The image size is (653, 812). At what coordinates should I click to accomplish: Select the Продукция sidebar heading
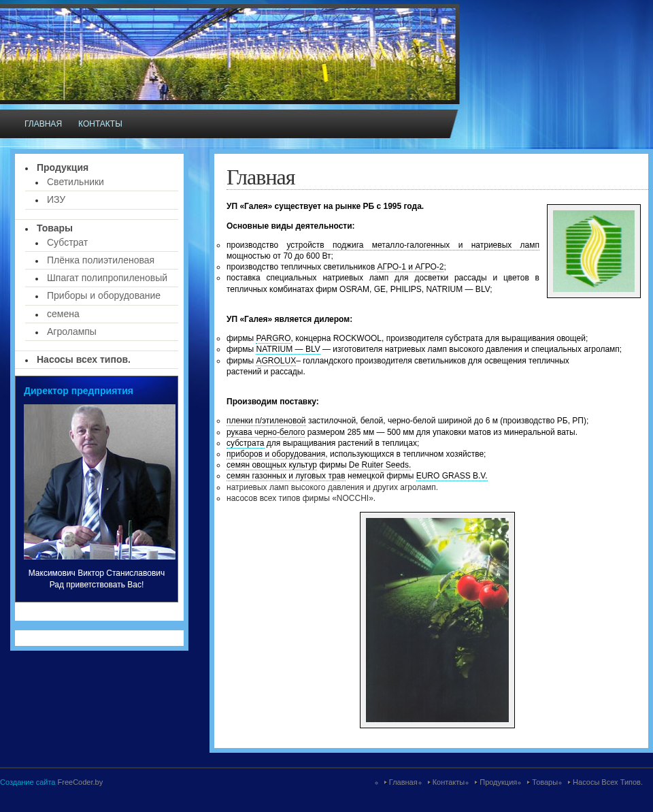(63, 168)
